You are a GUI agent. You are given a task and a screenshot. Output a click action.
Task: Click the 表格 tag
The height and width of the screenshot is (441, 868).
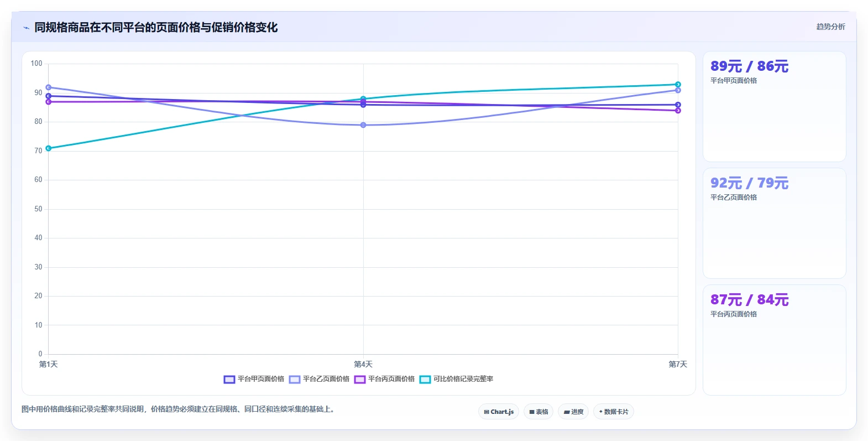[538, 412]
